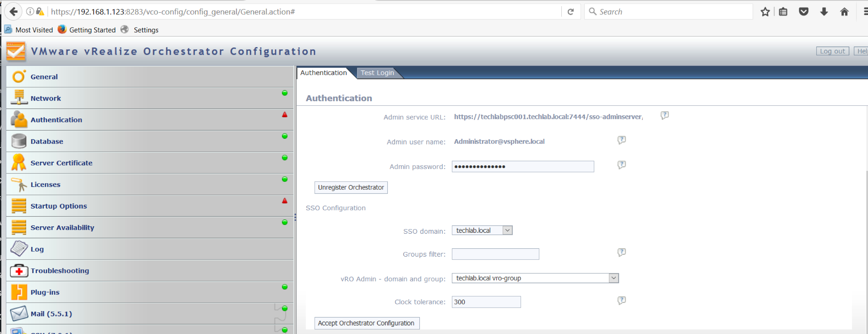
Task: Click the Startup Options icon
Action: tap(19, 206)
